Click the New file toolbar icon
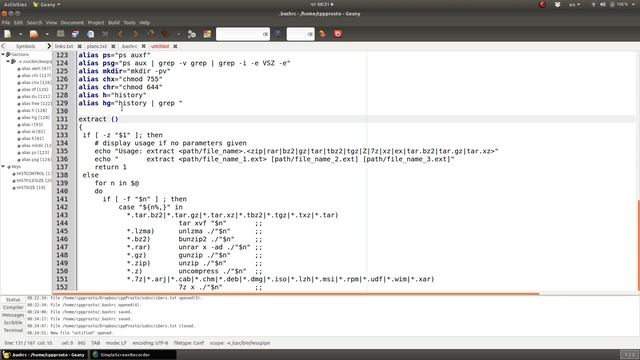The width and height of the screenshot is (640, 360). [x=8, y=34]
